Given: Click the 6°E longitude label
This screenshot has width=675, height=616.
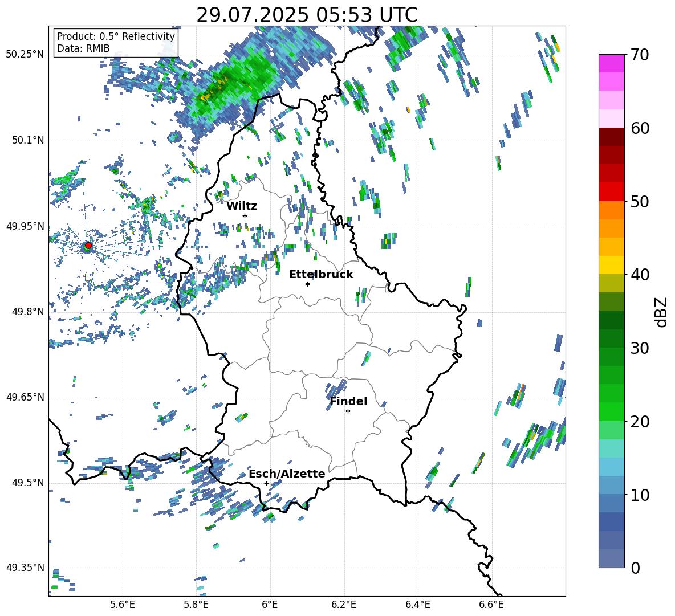Looking at the screenshot, I should click(270, 605).
